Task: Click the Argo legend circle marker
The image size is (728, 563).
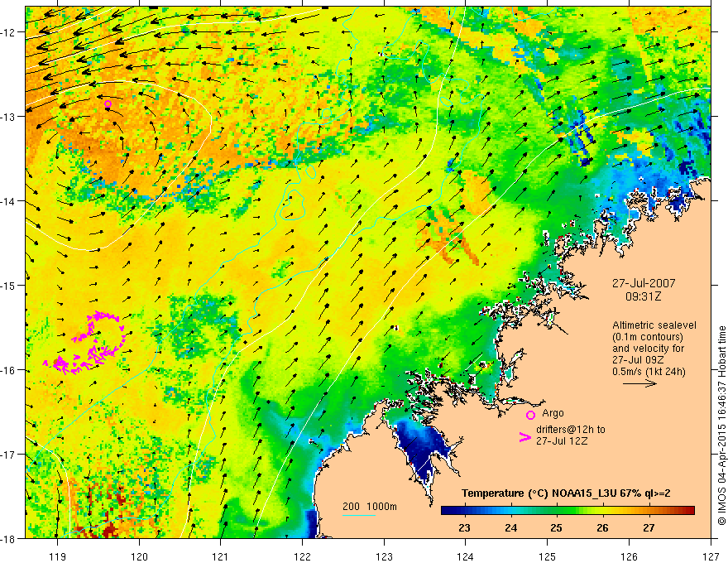Action: pos(530,415)
